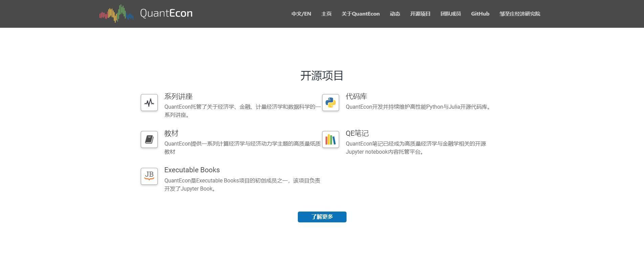644x264 pixels.
Task: Open the 教材 heading link
Action: [171, 133]
